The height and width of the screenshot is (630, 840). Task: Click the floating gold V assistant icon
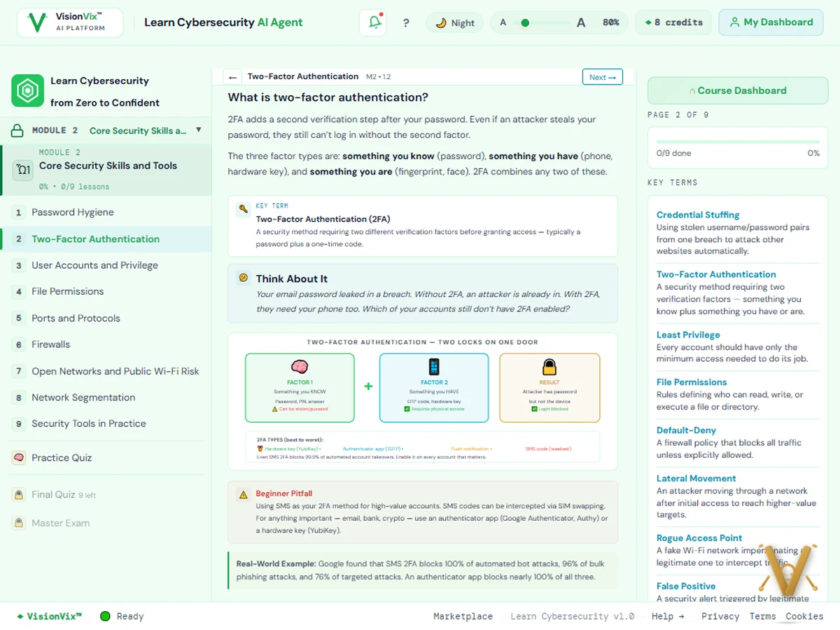(x=797, y=568)
